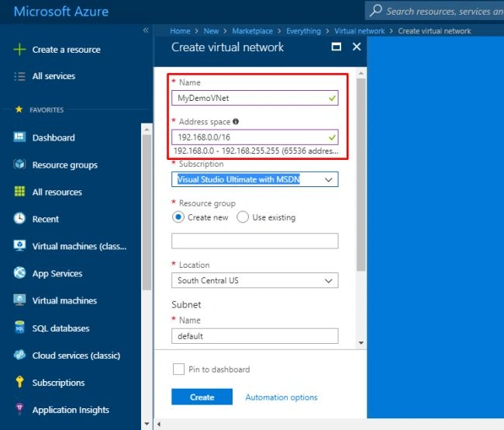Viewport: 504px width, 430px height.
Task: Click the form scrollbar up arrow
Action: 361,74
